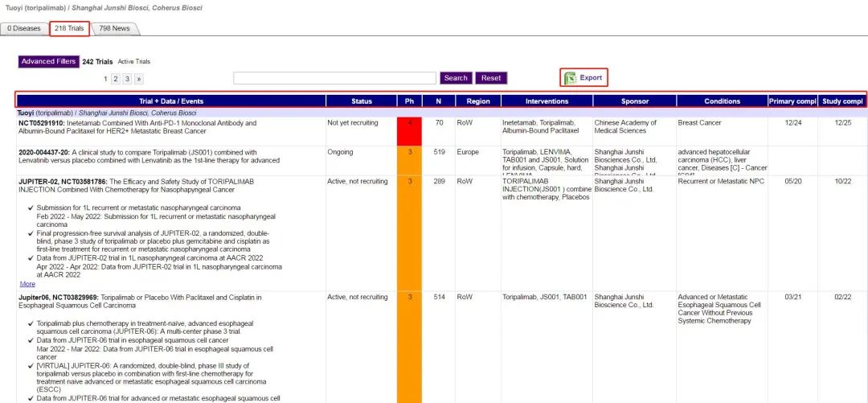Click 'Not yet recruiting' status
Image resolution: width=868 pixels, height=403 pixels.
[353, 123]
